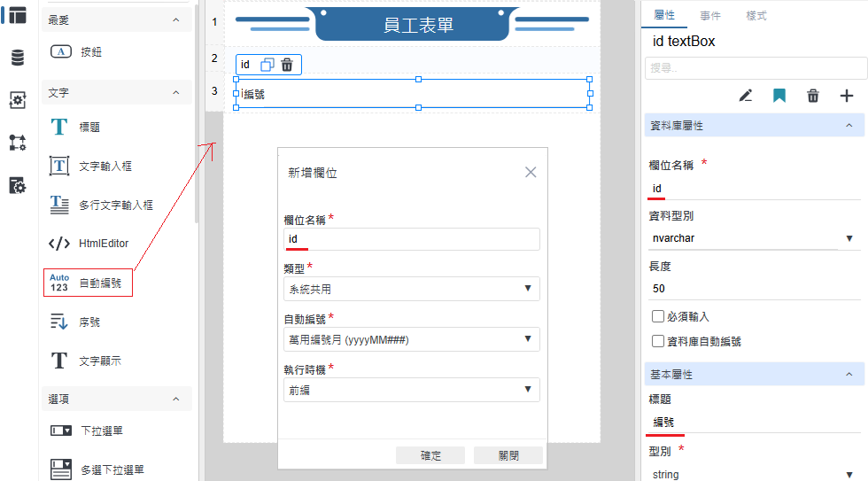Image resolution: width=868 pixels, height=481 pixels.
Task: Click the 關閉 button in dialog
Action: (508, 455)
